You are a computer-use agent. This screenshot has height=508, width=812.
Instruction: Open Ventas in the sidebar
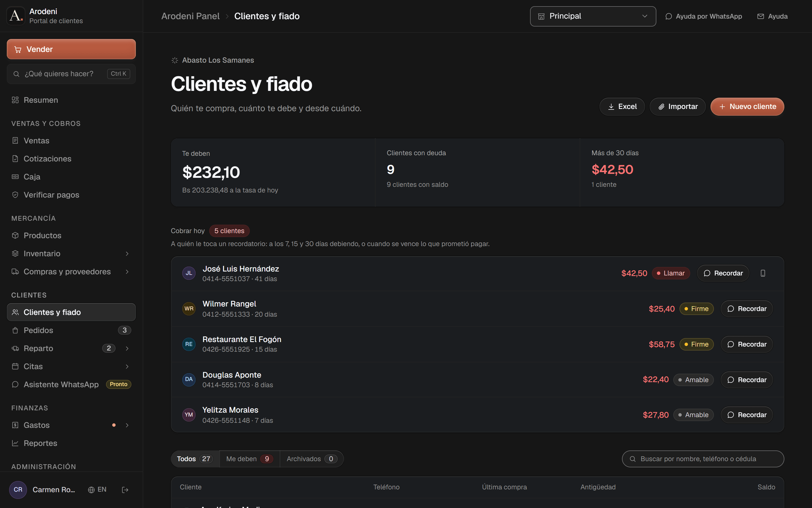pos(71,141)
